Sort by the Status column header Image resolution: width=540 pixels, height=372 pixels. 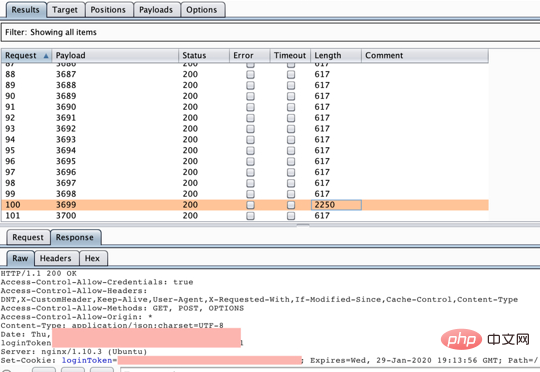[x=204, y=55]
